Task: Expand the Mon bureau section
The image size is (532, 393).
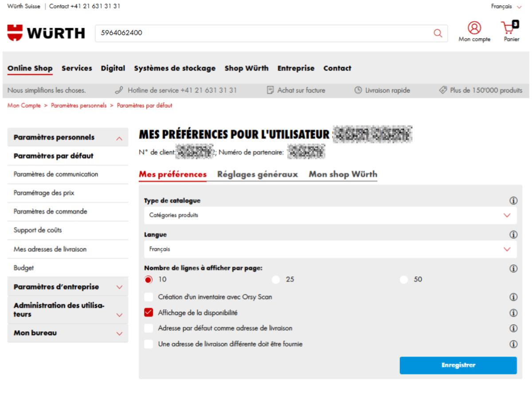Action: coord(68,333)
